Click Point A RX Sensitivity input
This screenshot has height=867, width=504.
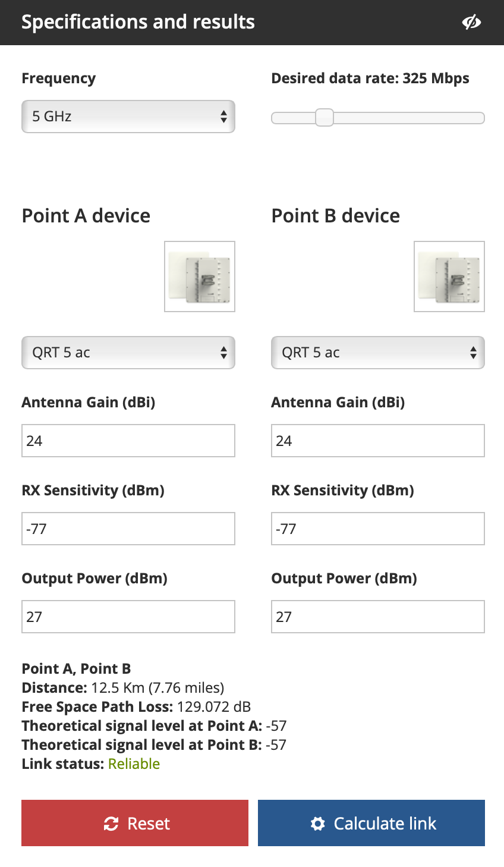[128, 529]
